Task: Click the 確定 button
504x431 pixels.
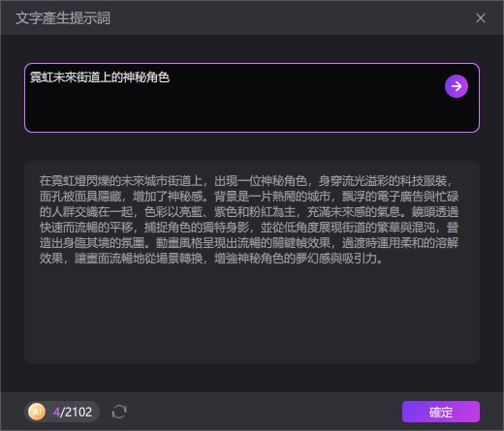Action: 441,412
